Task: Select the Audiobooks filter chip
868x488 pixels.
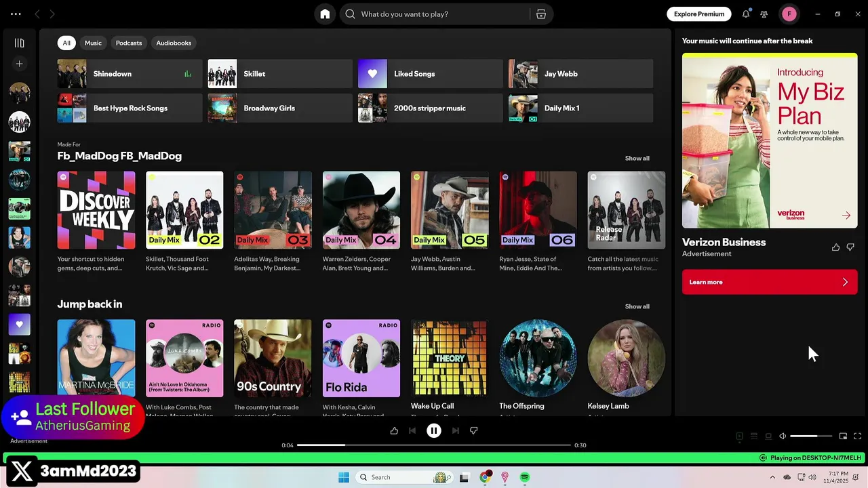Action: pos(174,43)
